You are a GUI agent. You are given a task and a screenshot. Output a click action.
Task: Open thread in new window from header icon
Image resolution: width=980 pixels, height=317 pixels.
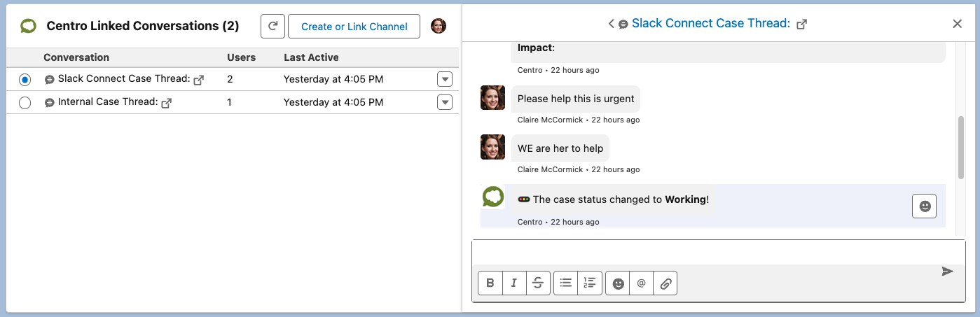pos(802,24)
